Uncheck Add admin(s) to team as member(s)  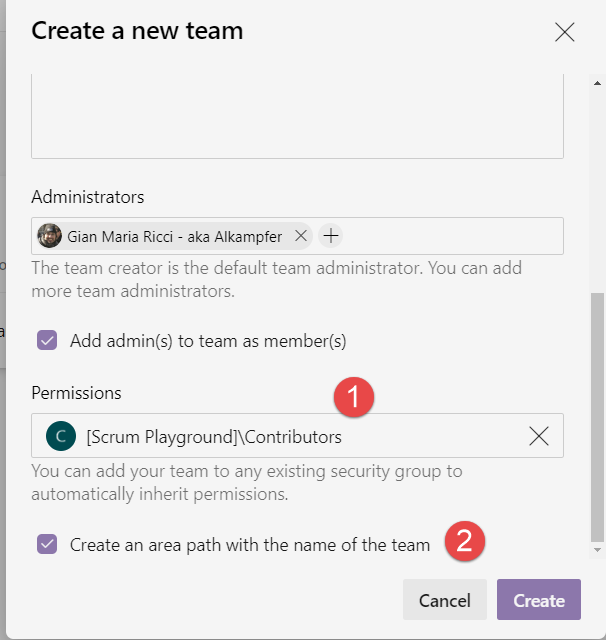pyautogui.click(x=47, y=340)
